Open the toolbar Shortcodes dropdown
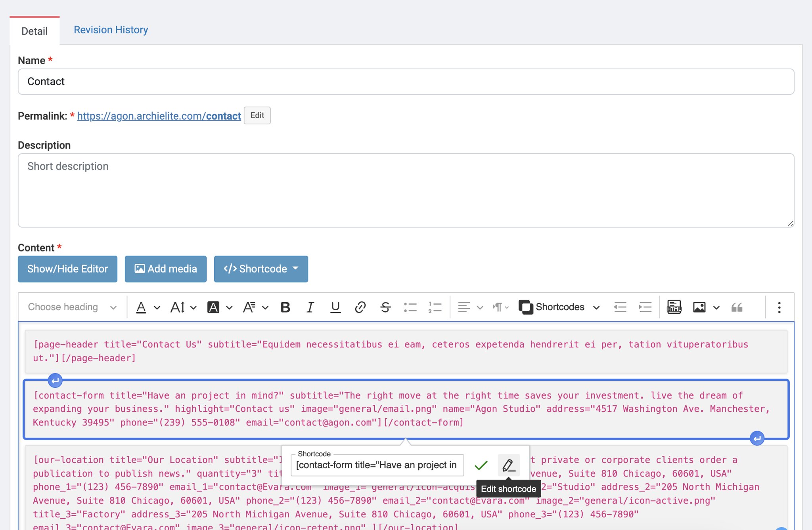 559,307
